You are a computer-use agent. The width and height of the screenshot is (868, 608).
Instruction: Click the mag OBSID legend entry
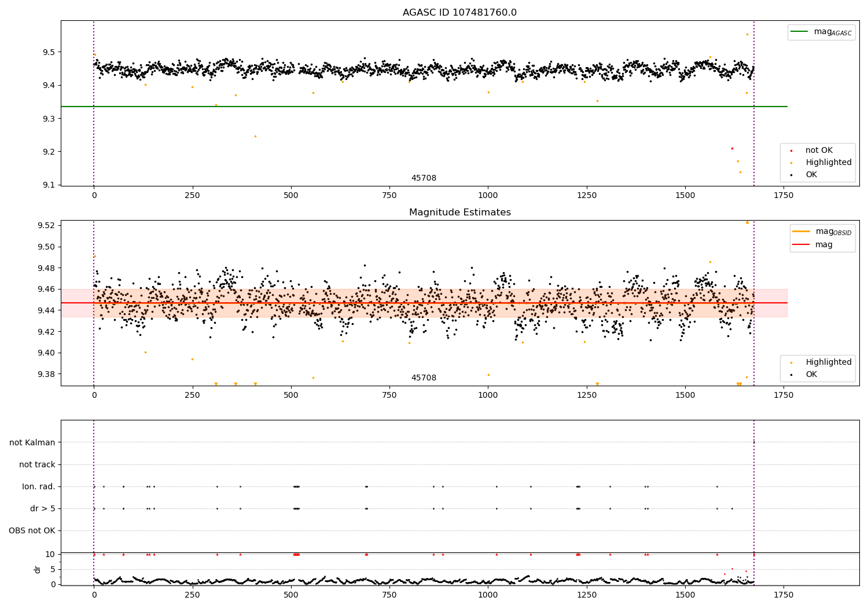point(822,232)
